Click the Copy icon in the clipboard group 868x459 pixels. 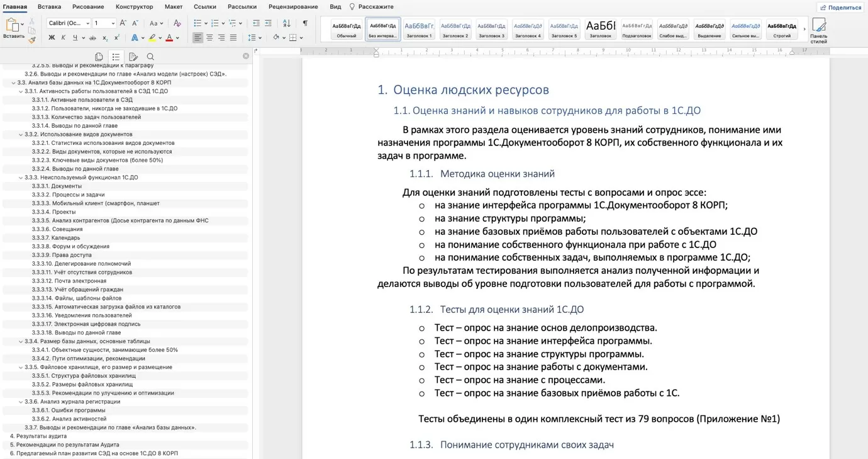coord(31,30)
